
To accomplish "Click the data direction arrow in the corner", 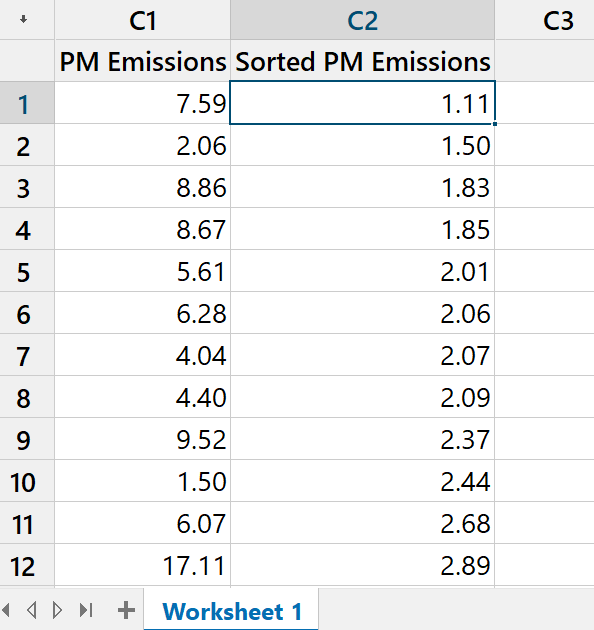I will tap(24, 19).
